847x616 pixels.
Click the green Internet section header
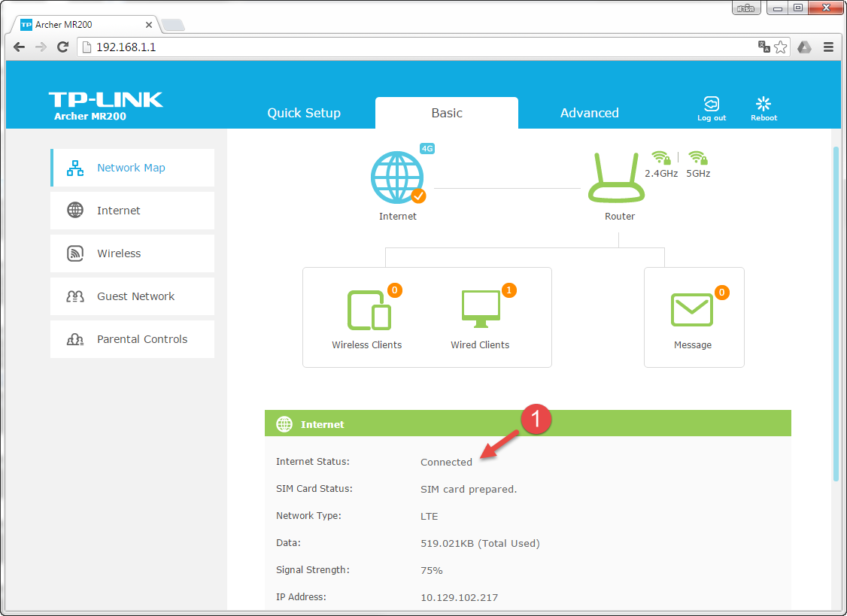(528, 424)
